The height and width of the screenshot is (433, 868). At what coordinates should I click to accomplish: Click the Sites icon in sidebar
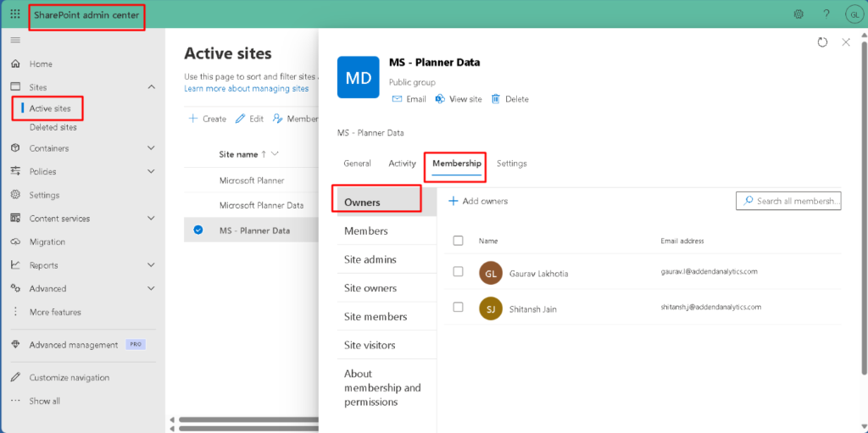click(x=16, y=87)
